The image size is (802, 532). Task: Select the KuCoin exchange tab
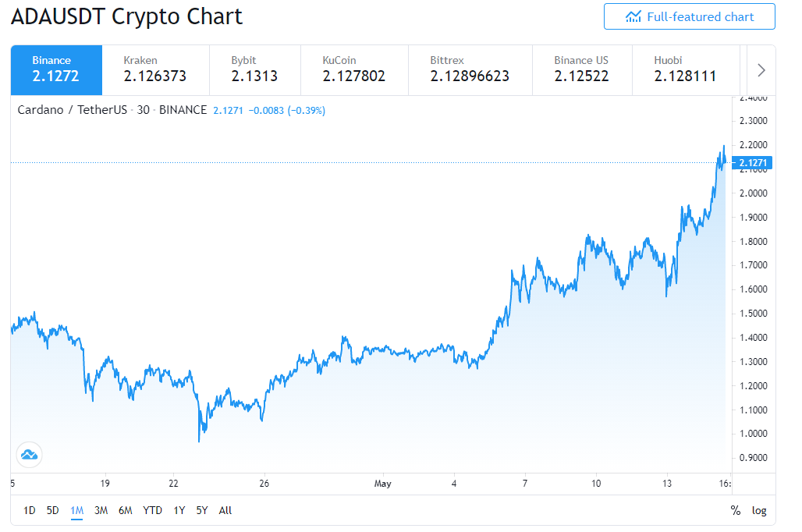pos(354,70)
